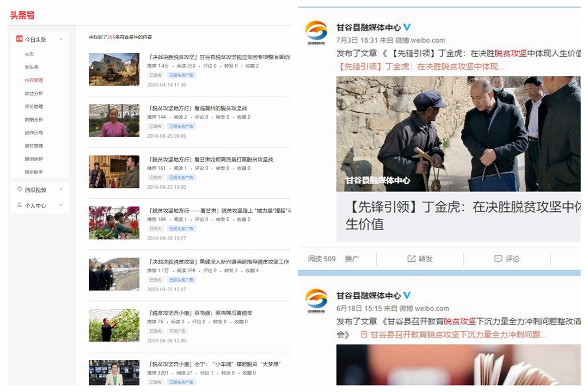588x392 pixels.
Task: Open the thumbnail of the 看临夏州 article
Action: click(114, 120)
